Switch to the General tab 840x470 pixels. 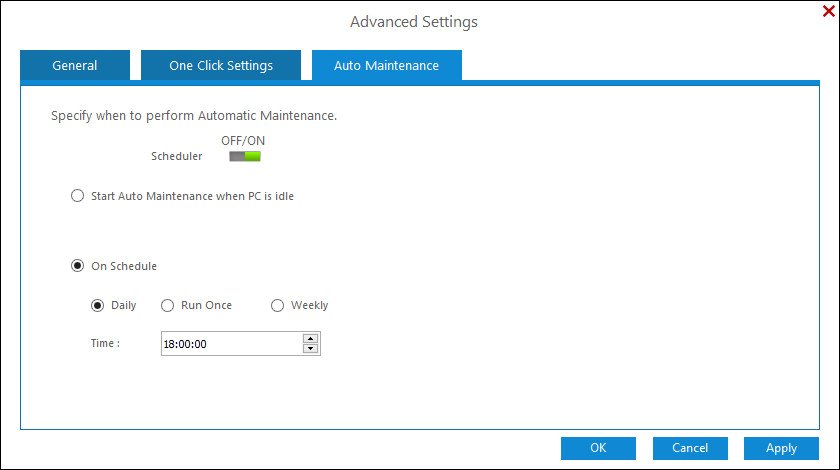75,65
